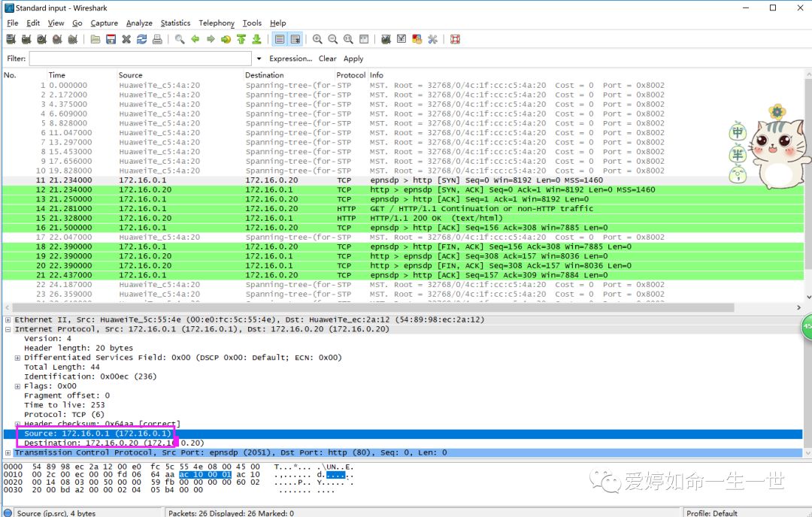Click highlighted hex bytes 'ac 10 00 01'

pos(205,475)
